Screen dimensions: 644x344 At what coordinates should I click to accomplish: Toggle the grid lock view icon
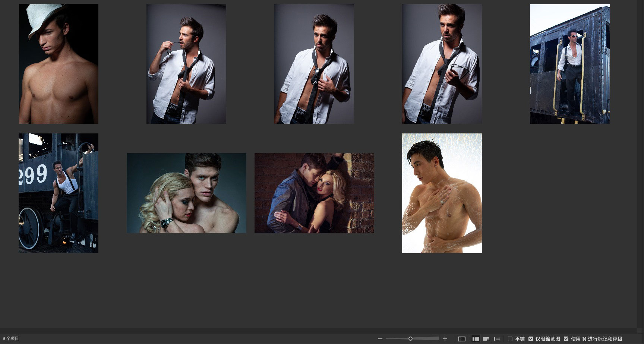pyautogui.click(x=462, y=339)
